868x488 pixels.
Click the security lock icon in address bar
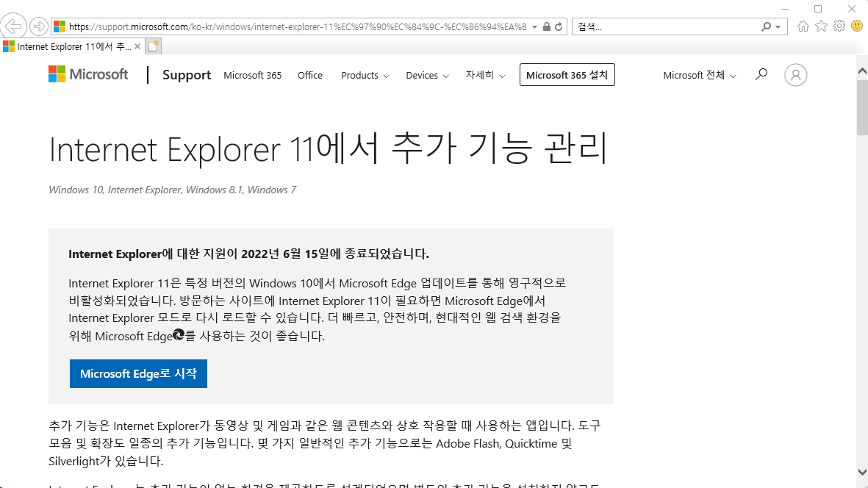point(546,26)
